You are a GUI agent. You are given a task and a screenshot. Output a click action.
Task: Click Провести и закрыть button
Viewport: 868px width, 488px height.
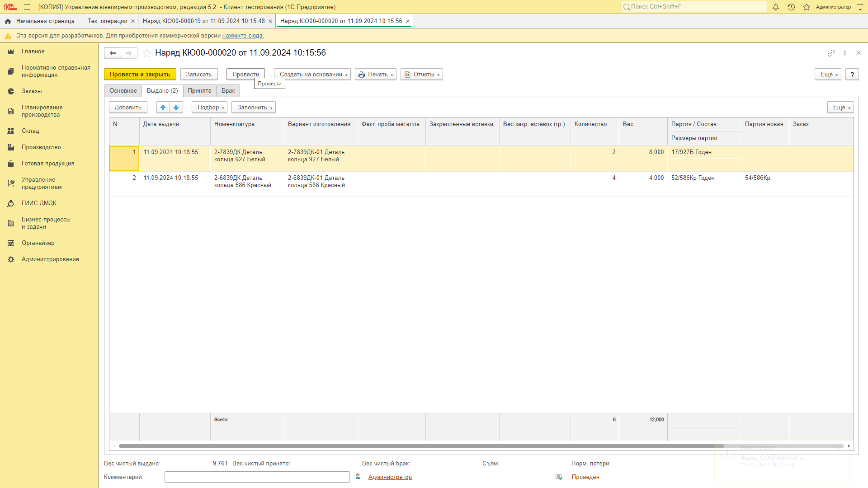click(x=140, y=75)
